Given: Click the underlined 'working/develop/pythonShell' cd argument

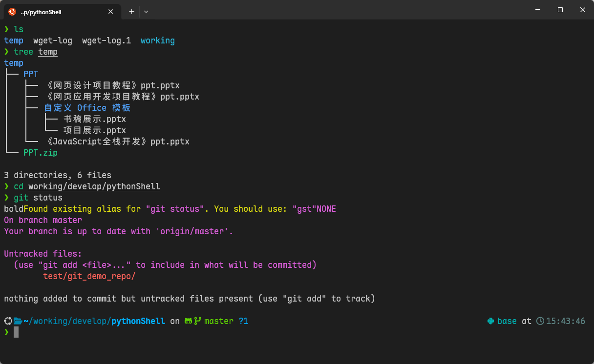Looking at the screenshot, I should 94,186.
